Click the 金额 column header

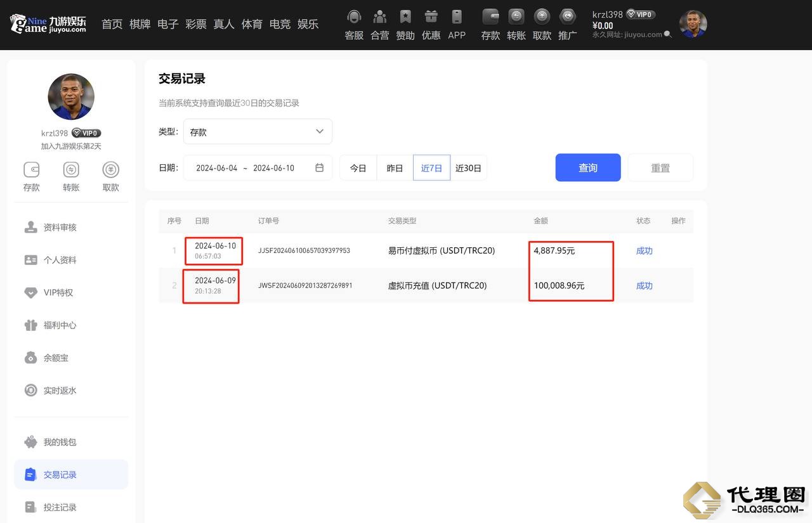[540, 221]
